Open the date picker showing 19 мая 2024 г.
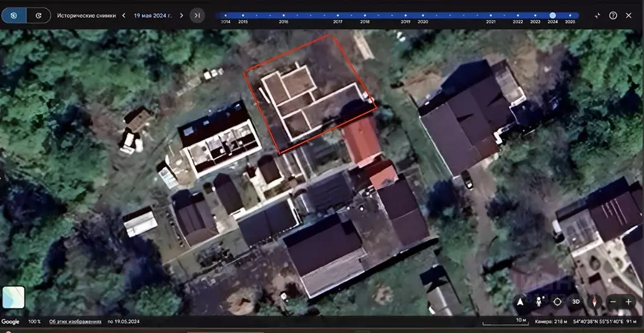Viewport: 644px width, 333px height. coord(152,15)
